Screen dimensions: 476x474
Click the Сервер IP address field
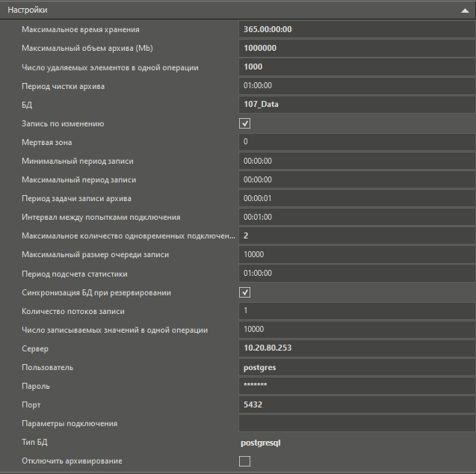click(x=356, y=348)
